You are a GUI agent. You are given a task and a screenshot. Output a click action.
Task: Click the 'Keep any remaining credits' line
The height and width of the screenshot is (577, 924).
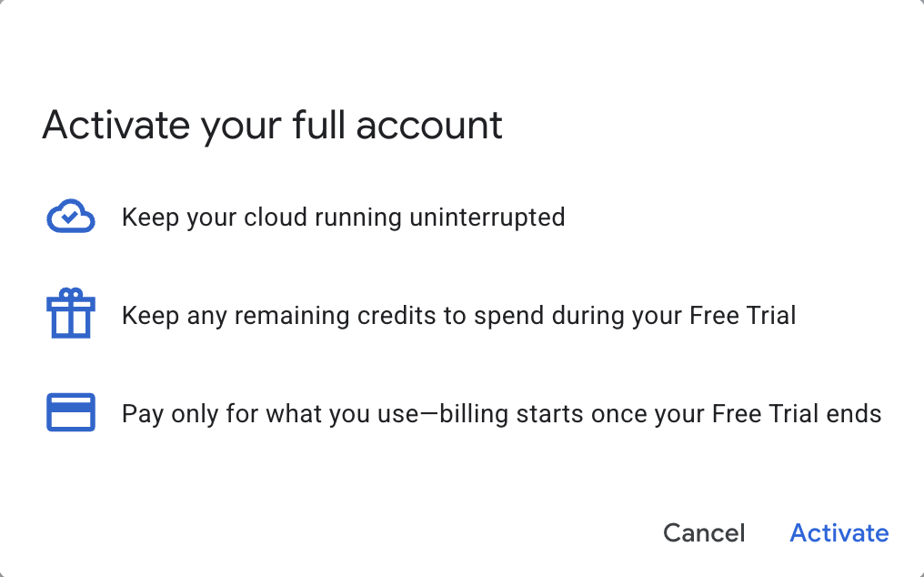point(458,316)
